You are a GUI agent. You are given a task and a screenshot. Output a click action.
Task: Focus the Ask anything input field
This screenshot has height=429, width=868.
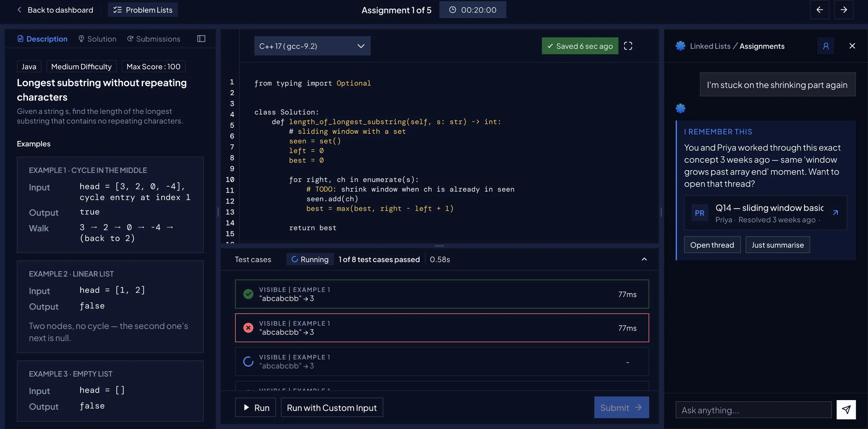tap(753, 410)
